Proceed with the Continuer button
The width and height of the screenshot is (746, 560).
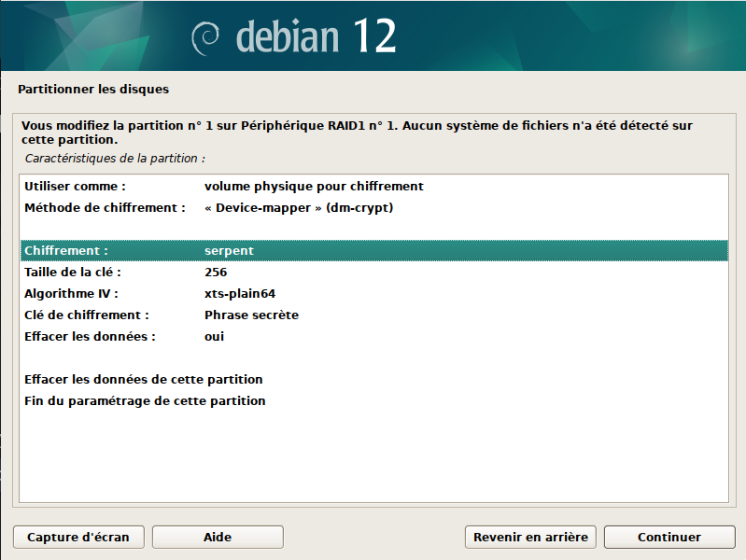pyautogui.click(x=669, y=538)
